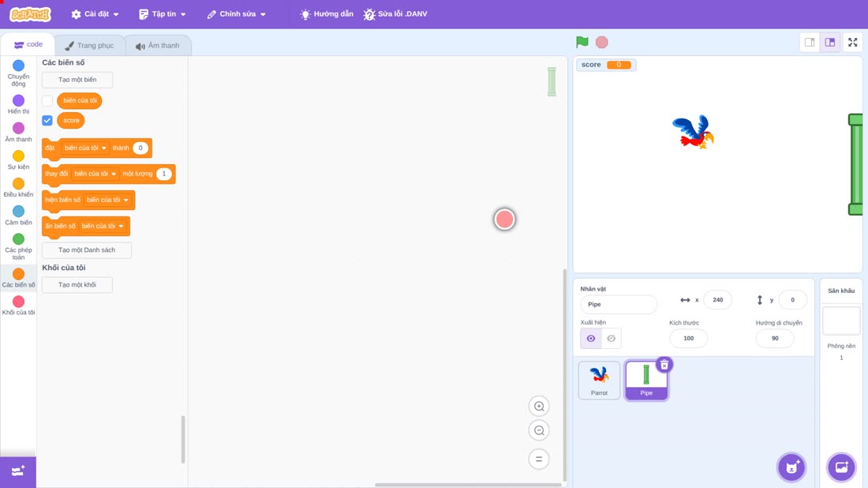Show the sprite using the eye icon

click(x=591, y=339)
